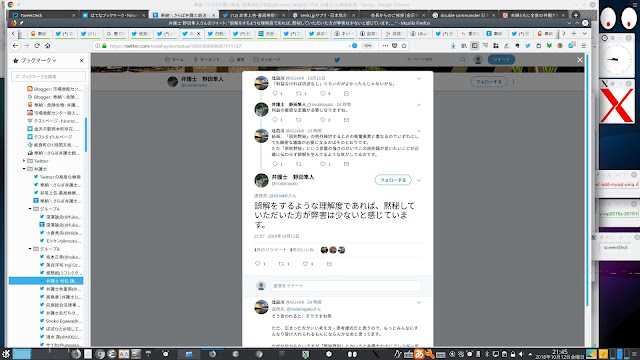Switch to double commander Chrome tab
The width and height of the screenshot is (640, 360).
click(463, 15)
